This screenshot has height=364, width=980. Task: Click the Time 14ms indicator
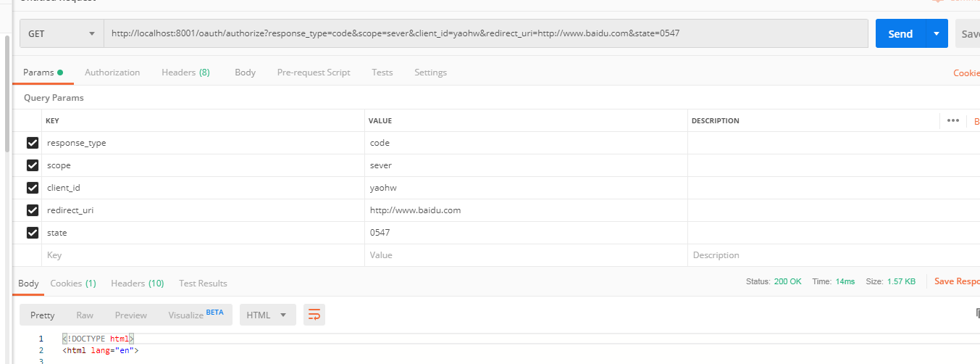click(x=834, y=281)
